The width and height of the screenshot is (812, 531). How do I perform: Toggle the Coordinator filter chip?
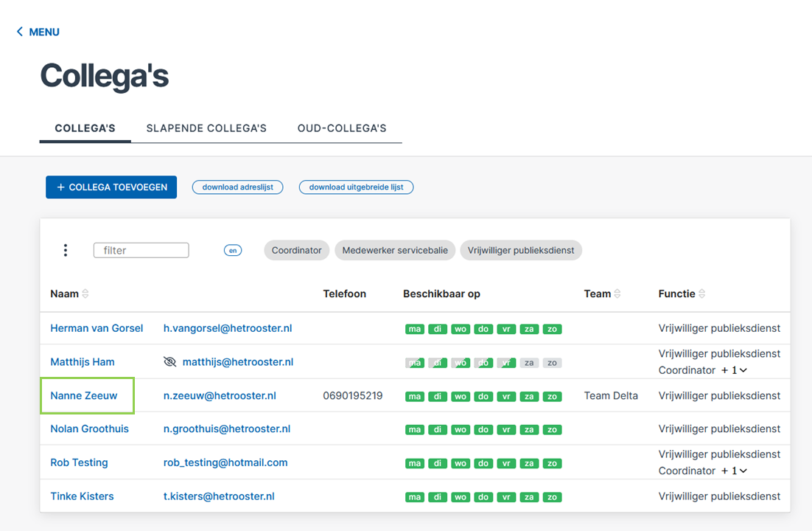(x=297, y=251)
